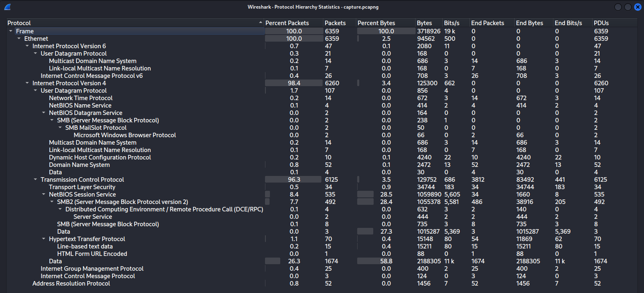Sort by the Protocol column header
Viewport: 644px width, 293px height.
pyautogui.click(x=135, y=23)
